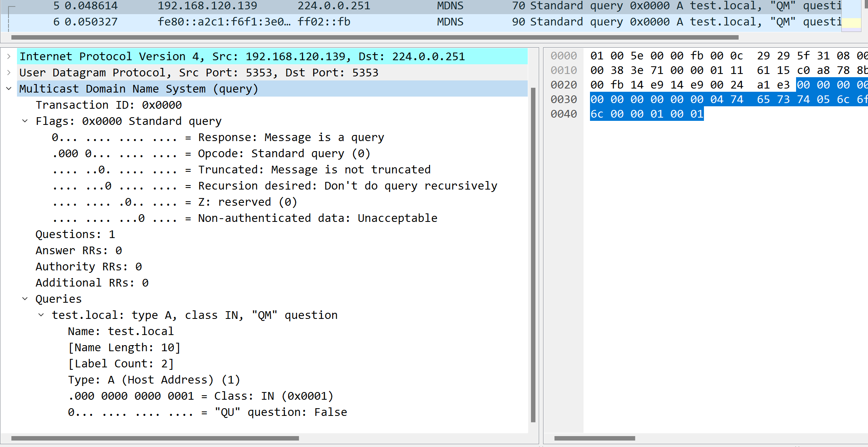Click the test.local: type A, class IN label

pyautogui.click(x=195, y=315)
